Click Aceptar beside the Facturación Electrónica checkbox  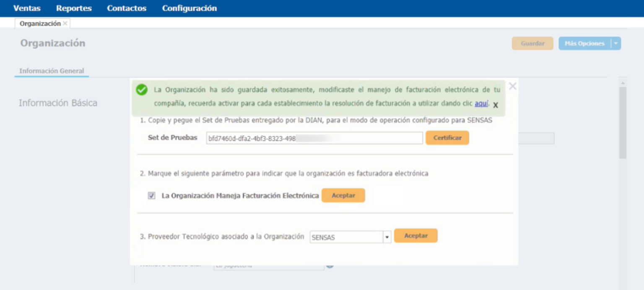coord(343,196)
